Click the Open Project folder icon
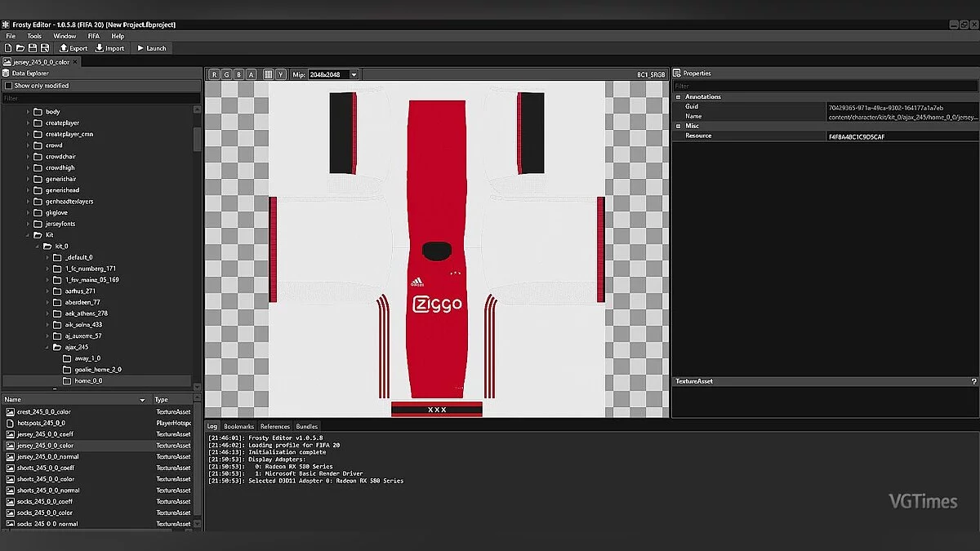Screen dimensions: 980x551 coord(20,48)
